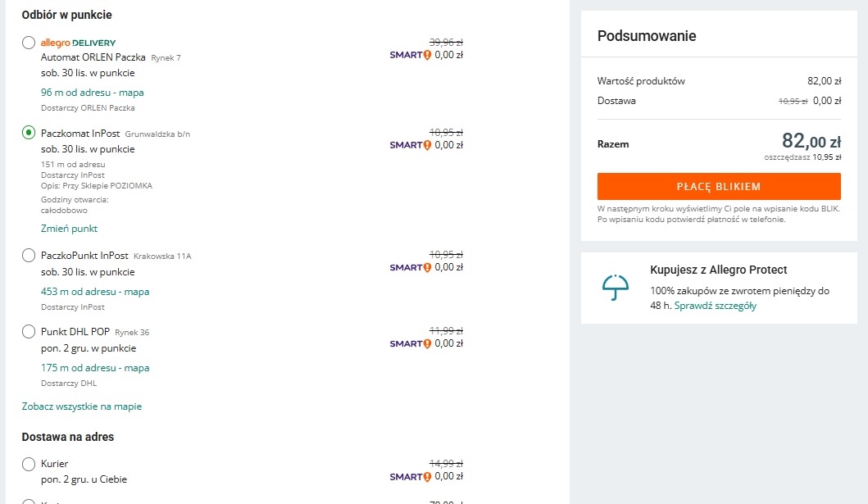Click the SMART! badge for Automat ORLEN Paczka
This screenshot has height=504, width=868.
click(410, 56)
